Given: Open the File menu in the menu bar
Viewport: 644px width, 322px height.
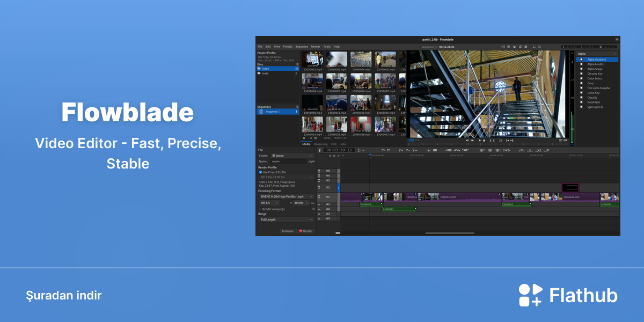Looking at the screenshot, I should (x=260, y=47).
